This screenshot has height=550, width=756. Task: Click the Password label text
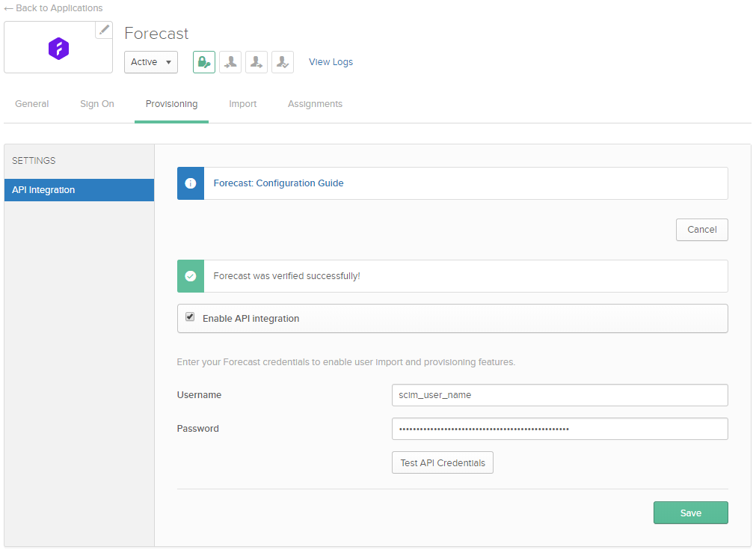(197, 429)
